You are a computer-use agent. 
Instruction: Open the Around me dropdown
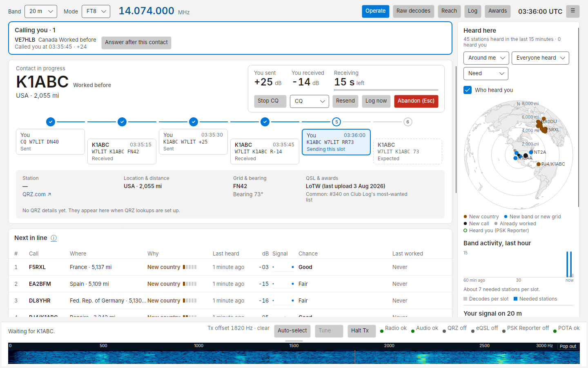pos(486,58)
